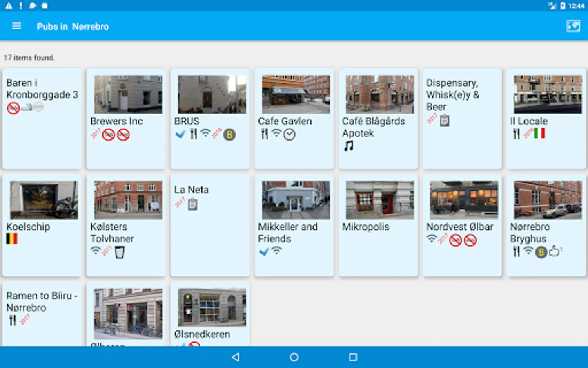The image size is (588, 368).
Task: Open the La Neta entry
Action: pyautogui.click(x=210, y=225)
